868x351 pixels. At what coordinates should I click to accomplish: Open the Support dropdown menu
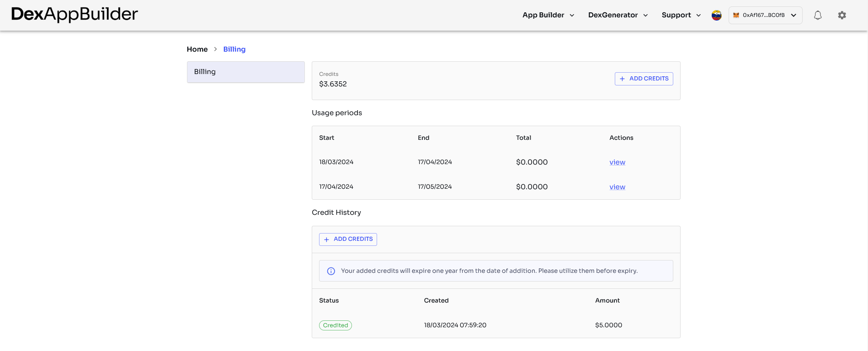coord(681,15)
